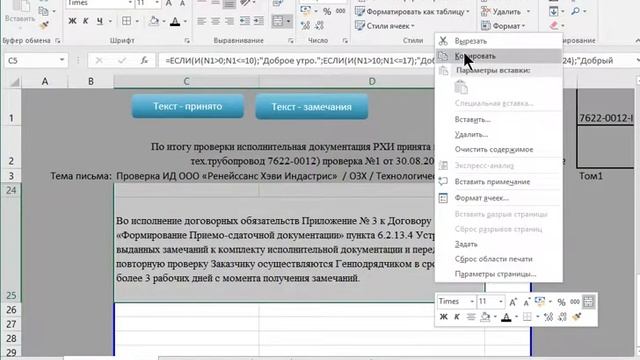The height and width of the screenshot is (360, 640).
Task: Increase decimal places in the ribbon
Action: [305, 26]
